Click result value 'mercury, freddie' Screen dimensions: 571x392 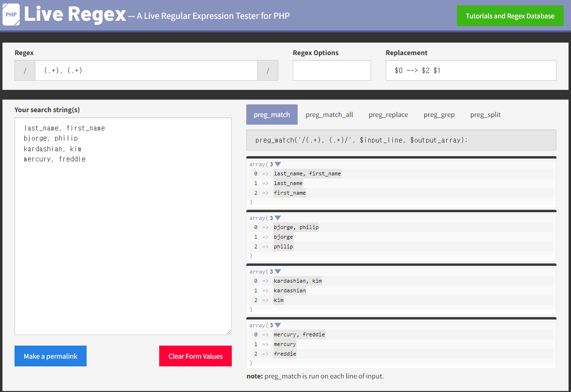pyautogui.click(x=300, y=334)
